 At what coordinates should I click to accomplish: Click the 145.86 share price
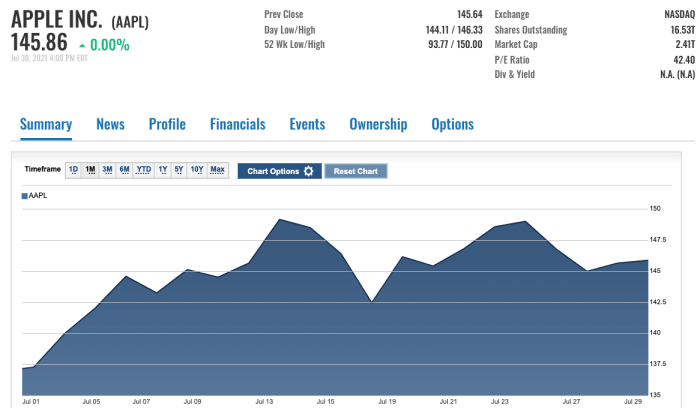click(39, 43)
